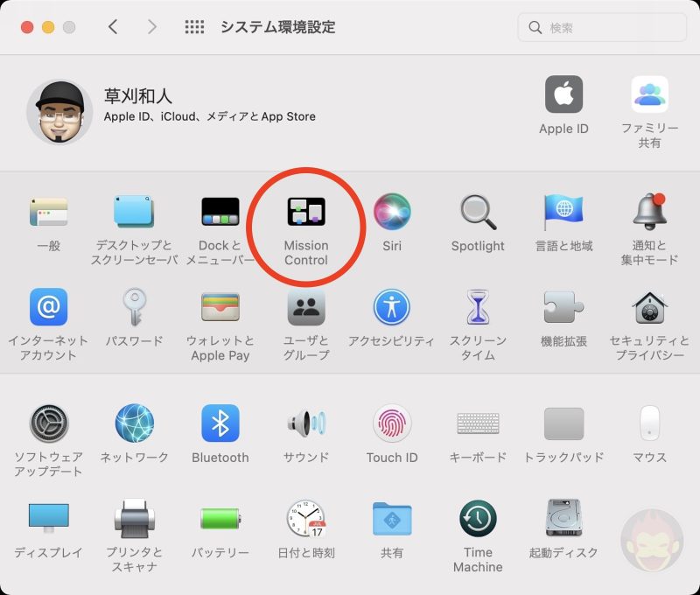This screenshot has height=595, width=700.
Task: Open Bluetooth settings
Action: point(219,423)
